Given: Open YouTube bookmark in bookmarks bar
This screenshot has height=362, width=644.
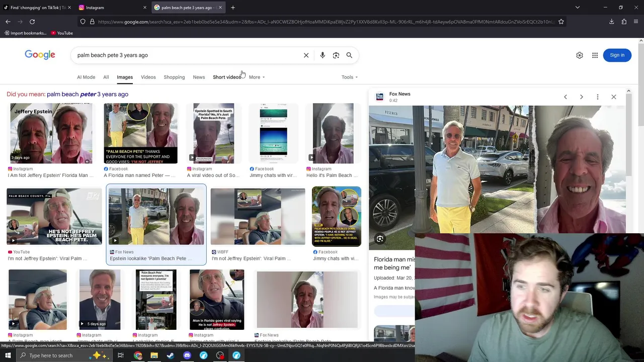Looking at the screenshot, I should coord(62,33).
